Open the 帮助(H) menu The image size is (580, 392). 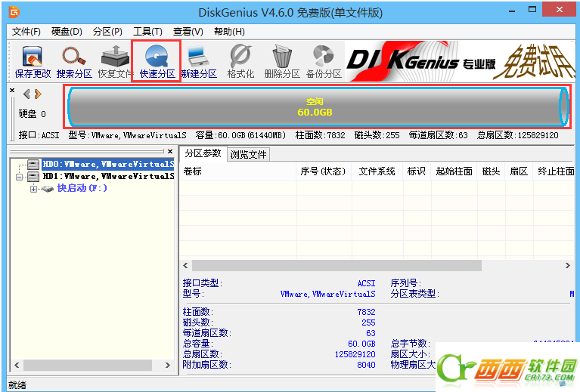tap(229, 32)
